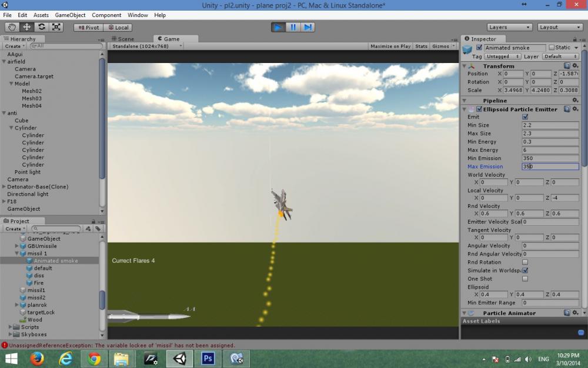Toggle Maximize on Play
The height and width of the screenshot is (368, 588).
[x=390, y=46]
